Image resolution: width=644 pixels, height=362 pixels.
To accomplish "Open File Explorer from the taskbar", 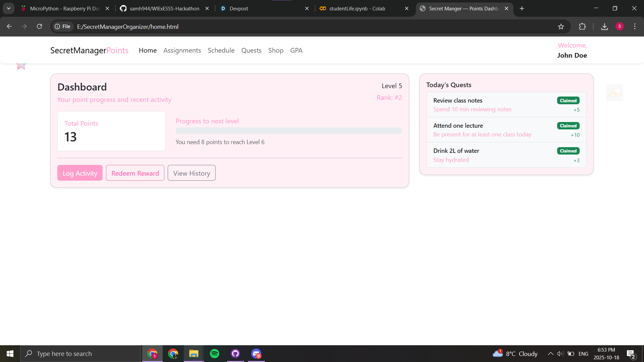I will [x=194, y=354].
